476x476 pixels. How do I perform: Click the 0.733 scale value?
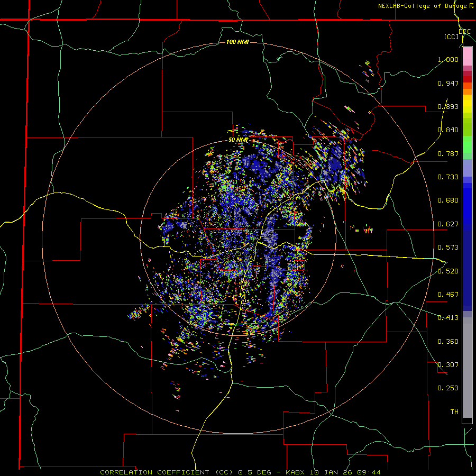tap(448, 177)
